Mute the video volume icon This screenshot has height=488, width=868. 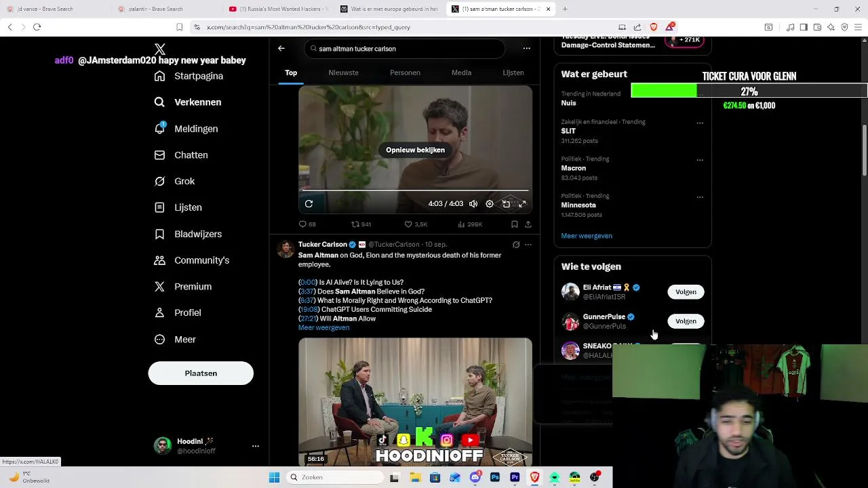[x=473, y=203]
